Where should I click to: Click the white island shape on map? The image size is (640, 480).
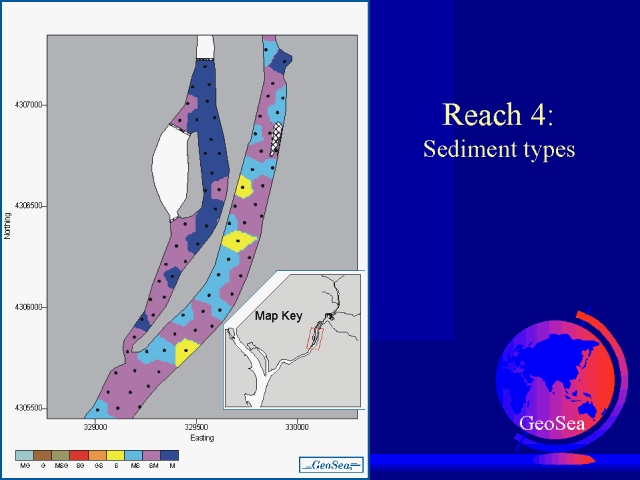click(171, 168)
